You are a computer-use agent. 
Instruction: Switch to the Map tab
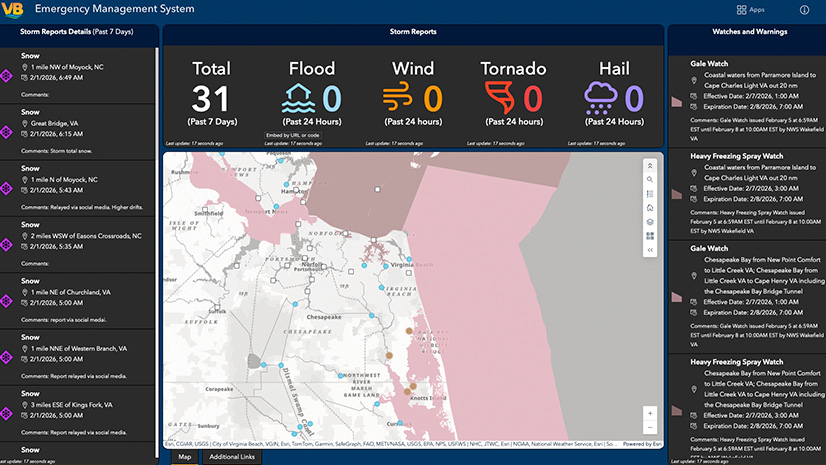click(184, 457)
